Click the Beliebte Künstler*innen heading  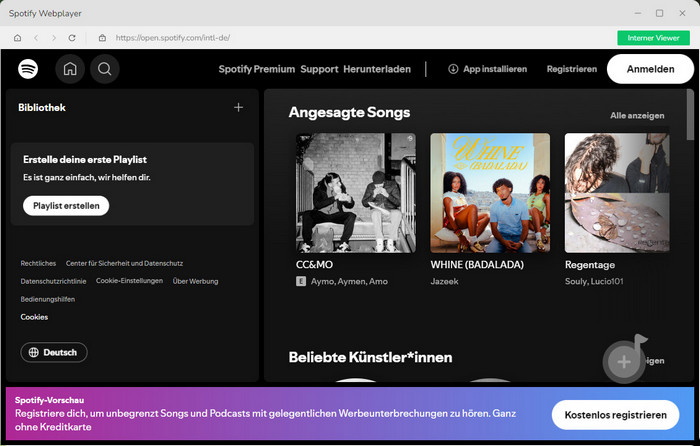(370, 358)
